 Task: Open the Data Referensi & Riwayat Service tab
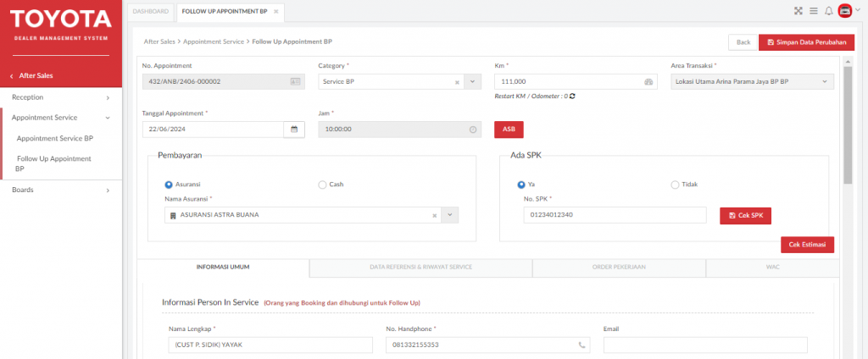(420, 267)
